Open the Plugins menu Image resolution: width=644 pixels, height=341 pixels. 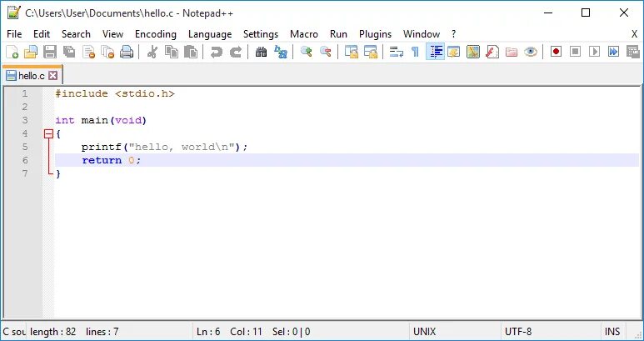click(375, 34)
